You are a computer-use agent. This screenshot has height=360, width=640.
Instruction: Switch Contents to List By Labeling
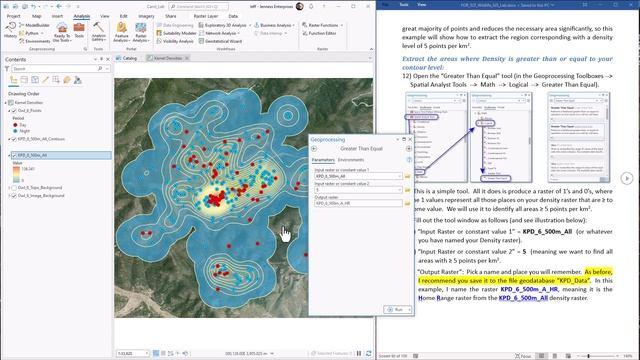click(x=67, y=80)
